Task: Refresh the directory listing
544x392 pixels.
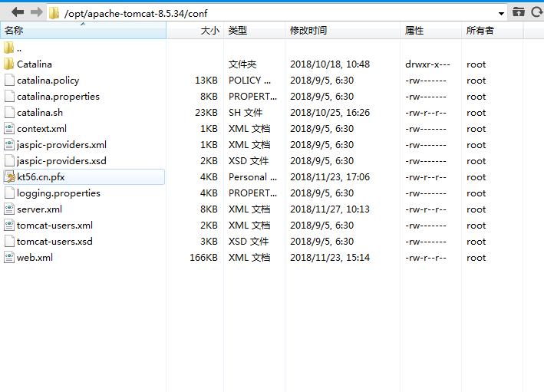Action: 537,12
